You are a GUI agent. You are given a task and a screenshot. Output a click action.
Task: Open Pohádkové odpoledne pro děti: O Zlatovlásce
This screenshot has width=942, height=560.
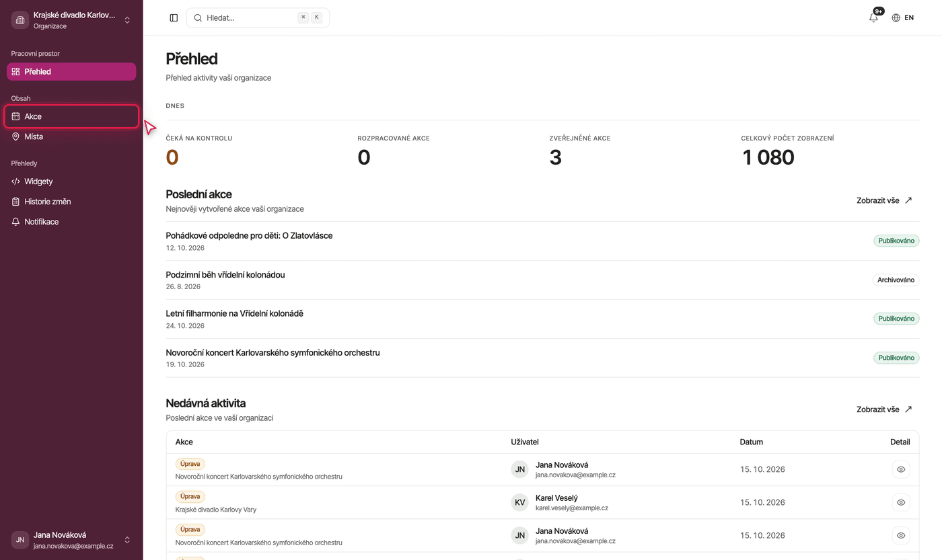(x=249, y=236)
